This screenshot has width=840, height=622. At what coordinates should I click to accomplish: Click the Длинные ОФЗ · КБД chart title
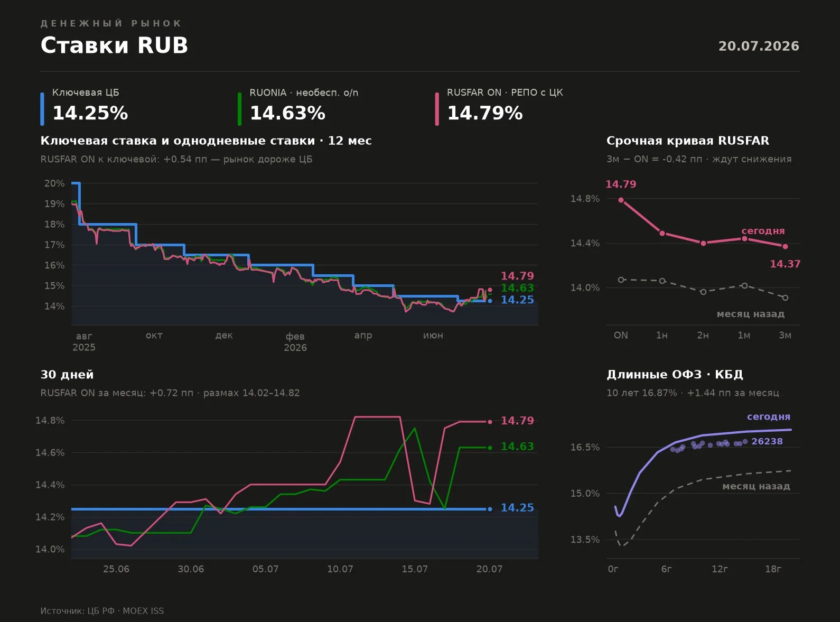coord(675,374)
